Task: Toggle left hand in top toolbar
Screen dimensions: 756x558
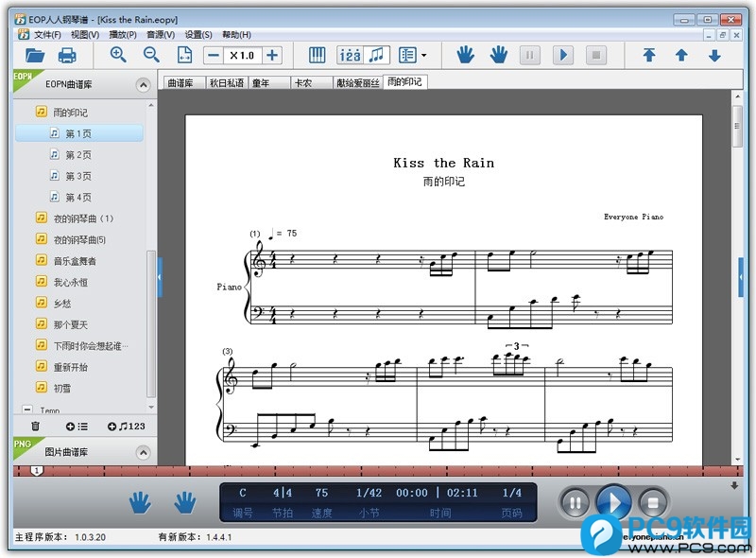Action: (465, 55)
